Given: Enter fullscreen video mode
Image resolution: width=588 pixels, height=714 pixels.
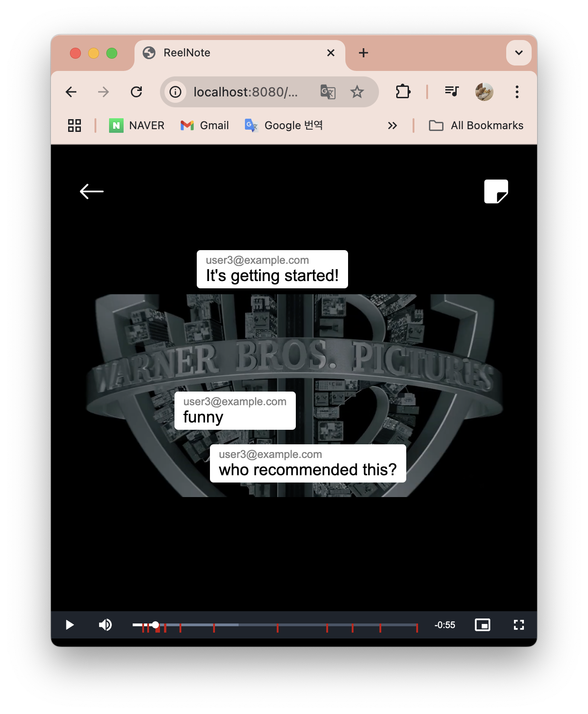Looking at the screenshot, I should (x=519, y=625).
